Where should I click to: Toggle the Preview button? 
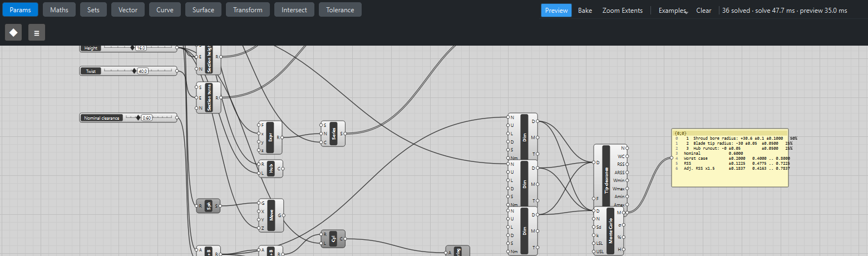point(556,11)
